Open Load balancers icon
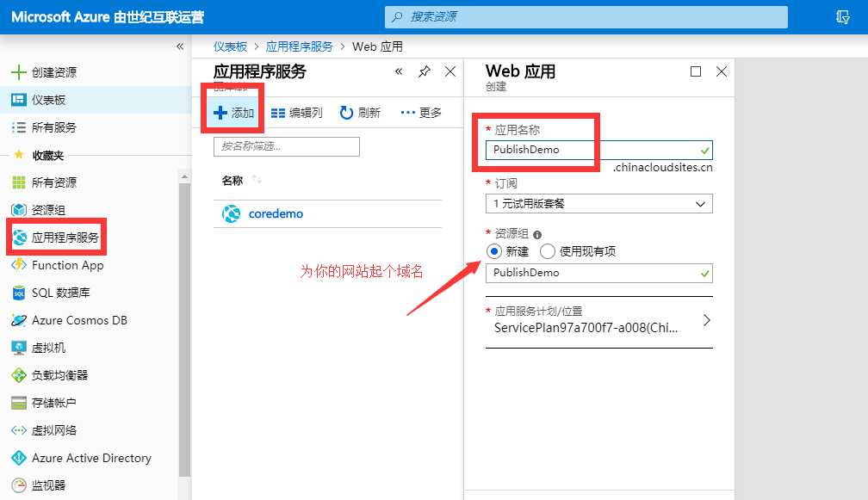 click(x=19, y=375)
